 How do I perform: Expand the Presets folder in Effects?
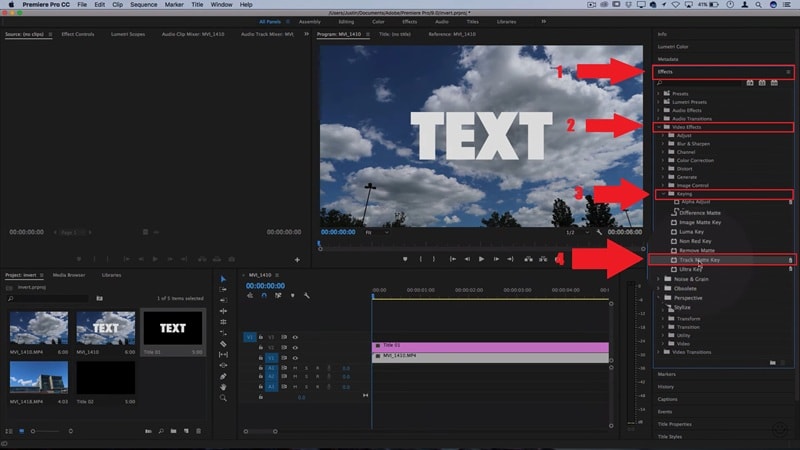click(x=658, y=94)
